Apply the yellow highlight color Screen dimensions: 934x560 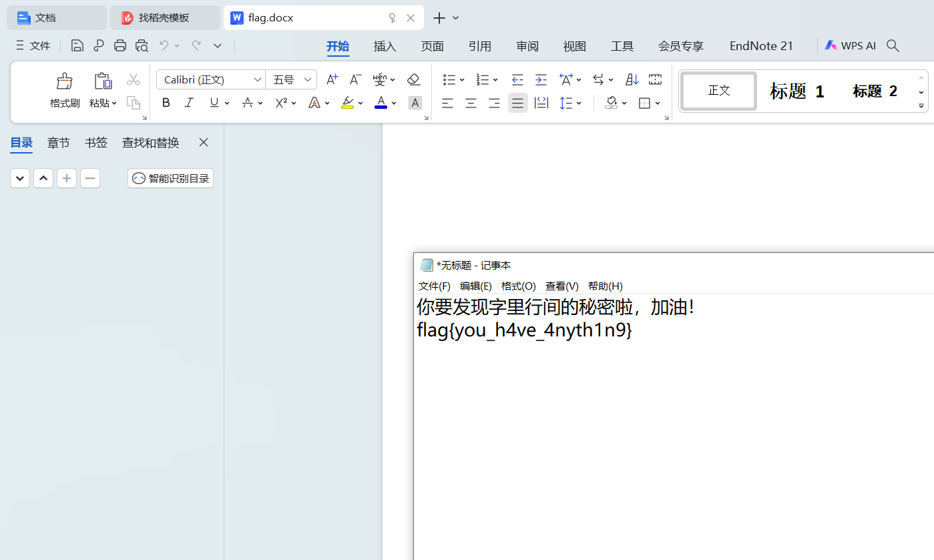click(347, 103)
